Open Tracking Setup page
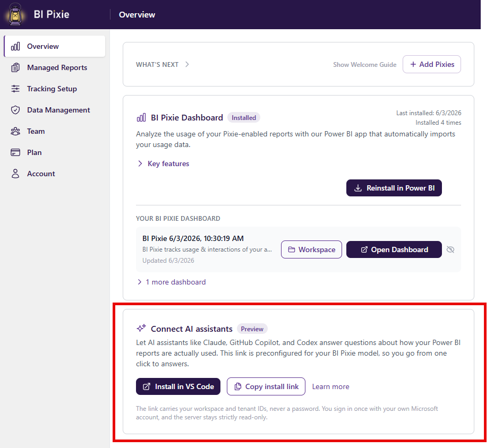 55,89
